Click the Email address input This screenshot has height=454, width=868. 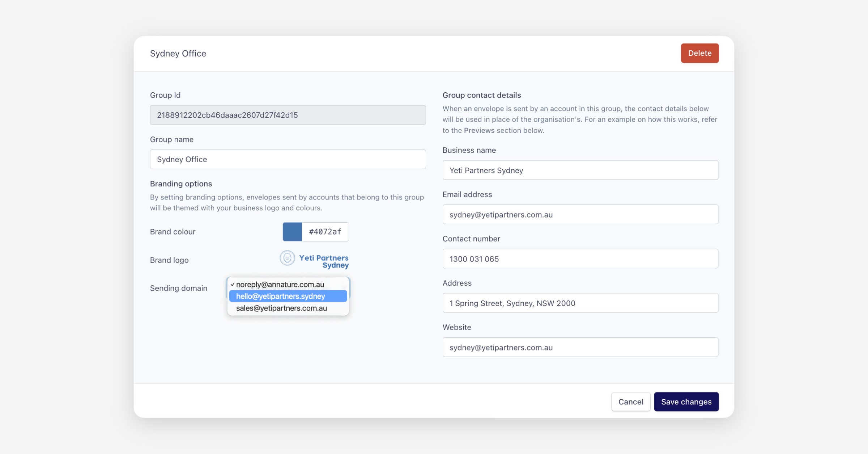point(580,214)
